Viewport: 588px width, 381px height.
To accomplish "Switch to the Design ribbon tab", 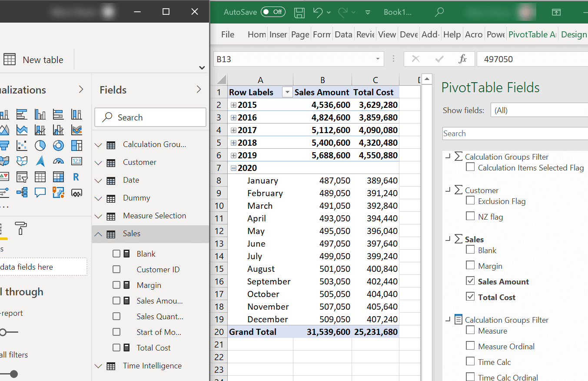I will pyautogui.click(x=574, y=34).
